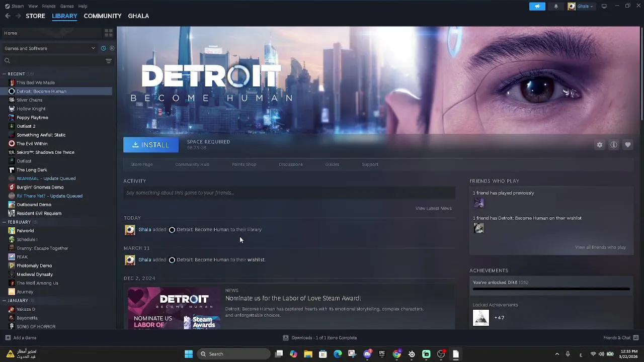
Task: Select The Wolf Among Us entry
Action: (37, 283)
